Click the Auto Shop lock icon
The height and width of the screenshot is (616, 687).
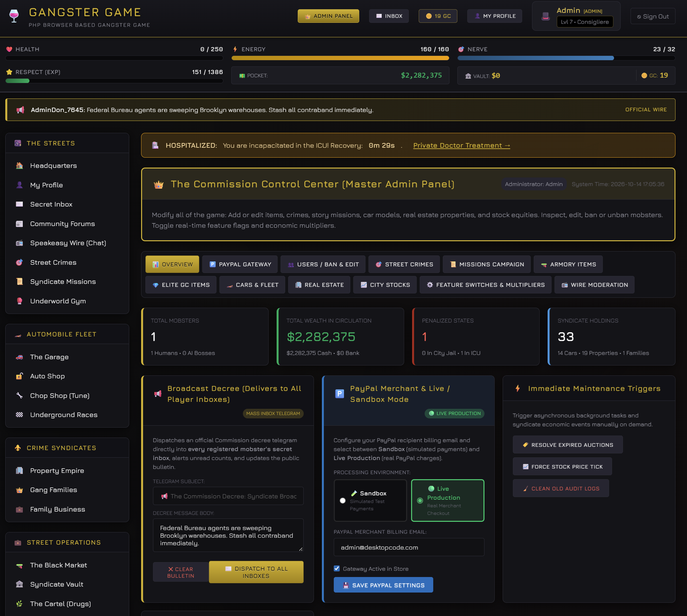tap(19, 376)
